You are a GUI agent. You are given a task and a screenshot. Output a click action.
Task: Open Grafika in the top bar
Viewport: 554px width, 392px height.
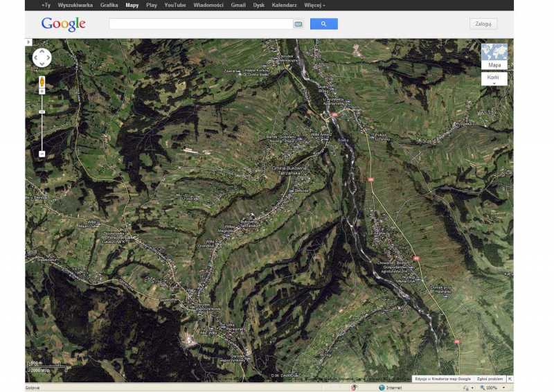click(x=109, y=5)
